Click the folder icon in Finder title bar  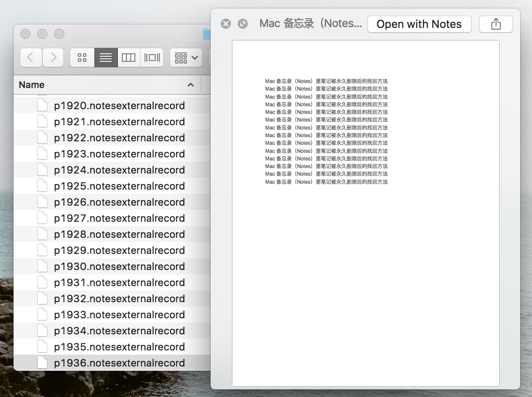point(207,34)
